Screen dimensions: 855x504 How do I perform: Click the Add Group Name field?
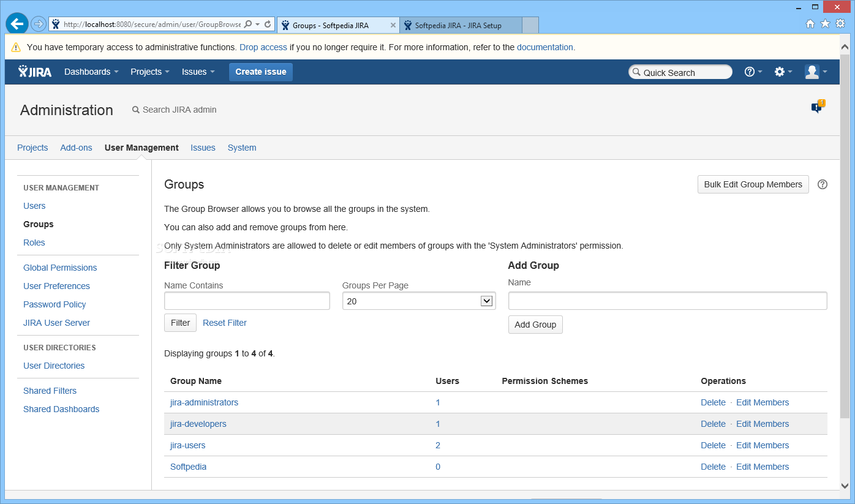(668, 301)
